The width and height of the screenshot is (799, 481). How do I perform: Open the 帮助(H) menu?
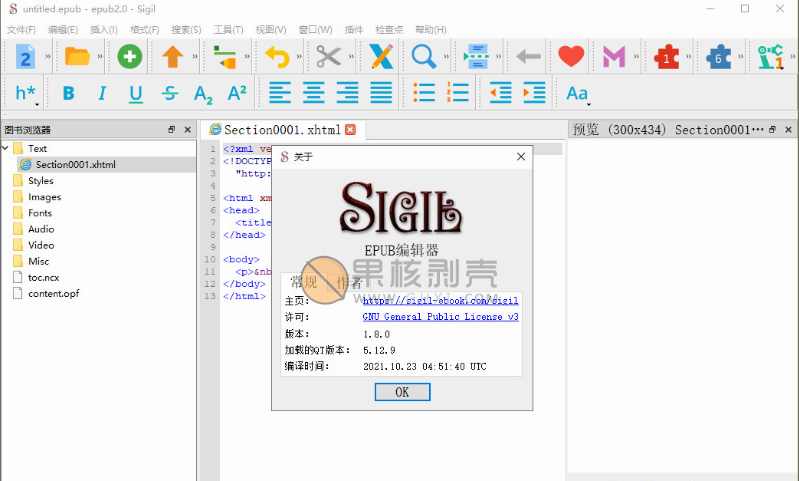click(431, 30)
